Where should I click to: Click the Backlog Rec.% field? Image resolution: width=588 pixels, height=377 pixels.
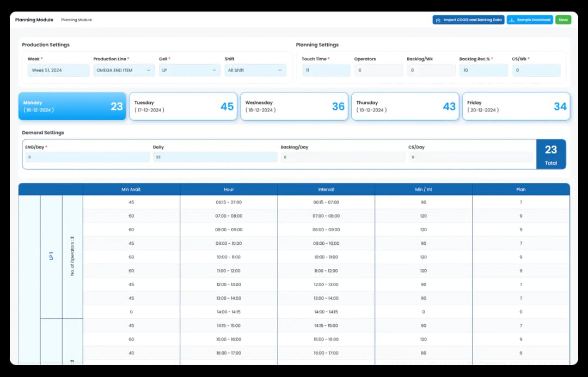click(x=483, y=70)
